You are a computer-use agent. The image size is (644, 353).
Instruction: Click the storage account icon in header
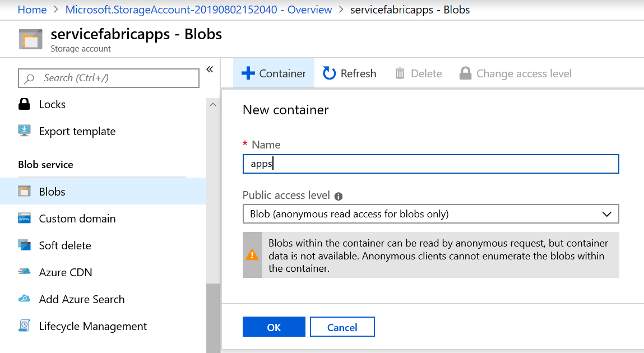click(x=30, y=39)
